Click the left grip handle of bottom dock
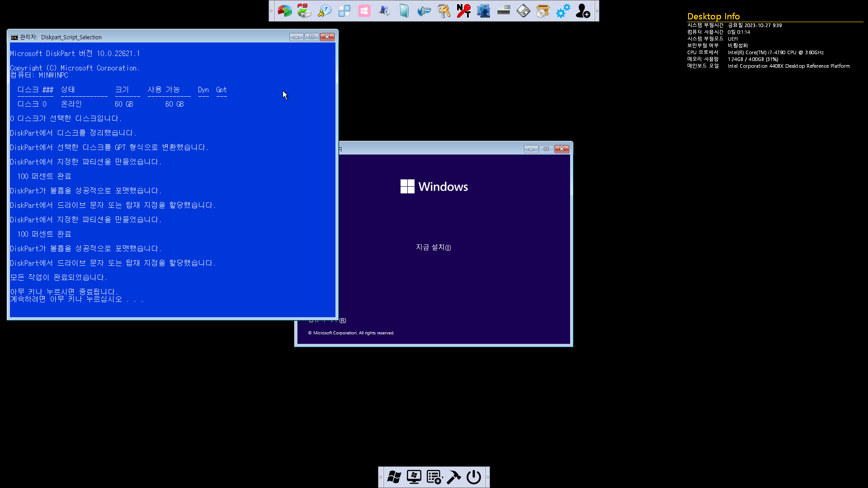This screenshot has width=868, height=488. pyautogui.click(x=381, y=477)
